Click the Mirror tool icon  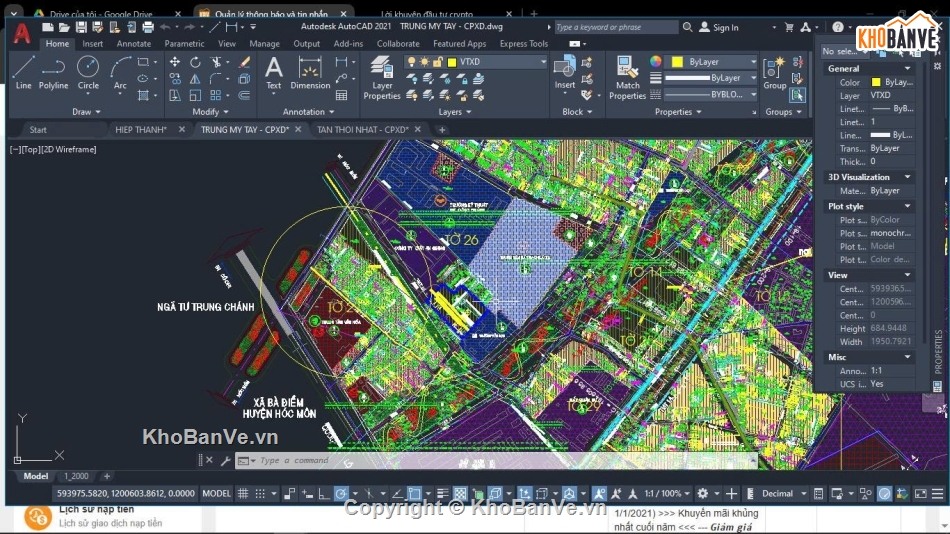point(195,79)
